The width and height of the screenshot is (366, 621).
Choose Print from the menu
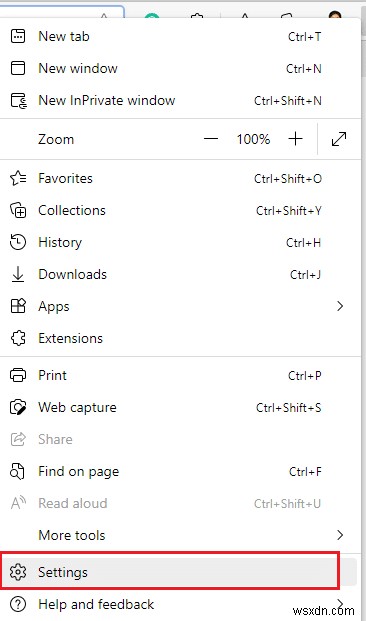pyautogui.click(x=181, y=375)
